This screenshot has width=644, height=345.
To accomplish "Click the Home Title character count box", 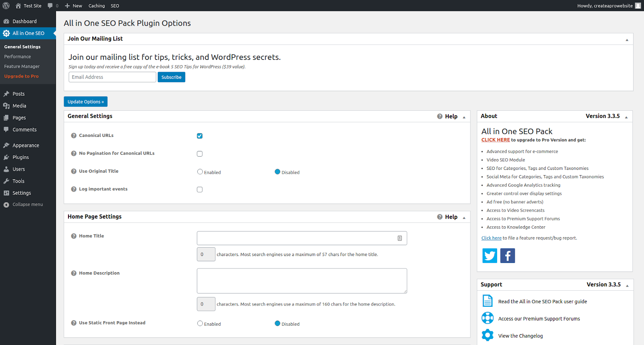I will pos(206,254).
